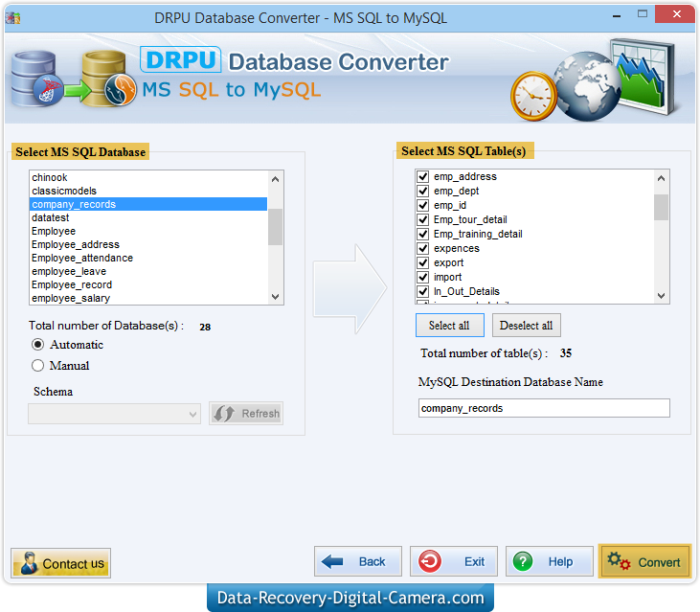
Task: Toggle the Emp_training_detail checkbox
Action: coord(422,234)
